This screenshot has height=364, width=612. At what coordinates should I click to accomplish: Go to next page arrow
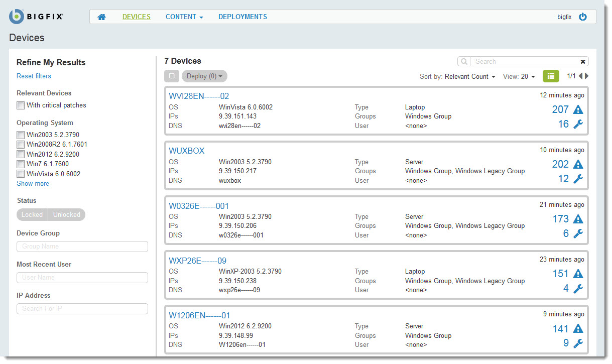click(x=587, y=76)
